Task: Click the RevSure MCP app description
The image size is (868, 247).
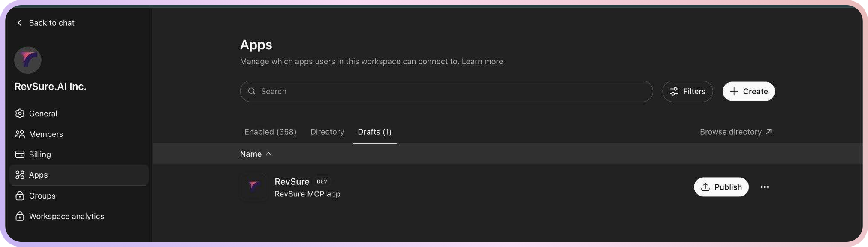Action: 307,194
